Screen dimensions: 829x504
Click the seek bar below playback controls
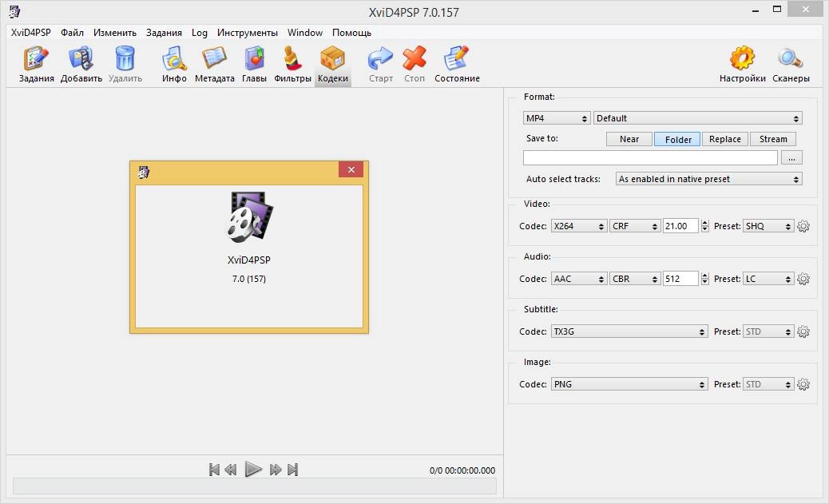coord(254,486)
